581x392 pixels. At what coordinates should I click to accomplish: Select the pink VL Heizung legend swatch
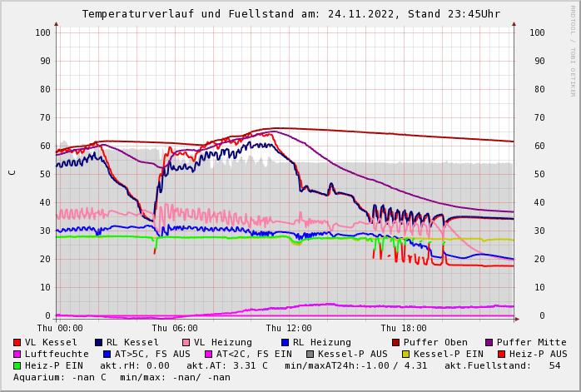[186, 342]
